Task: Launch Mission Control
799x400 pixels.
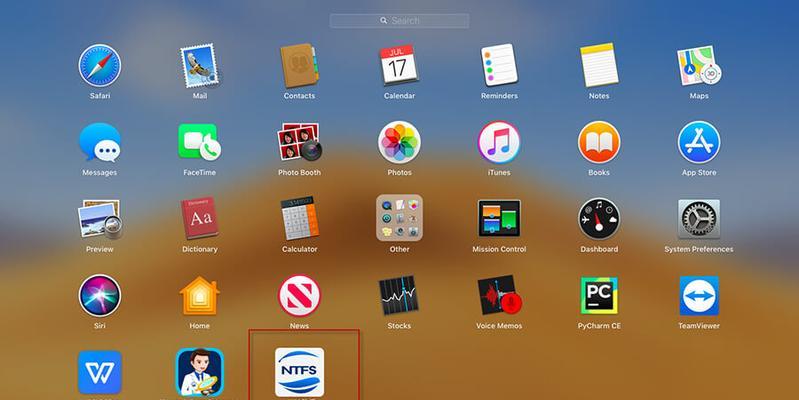Action: coord(499,218)
